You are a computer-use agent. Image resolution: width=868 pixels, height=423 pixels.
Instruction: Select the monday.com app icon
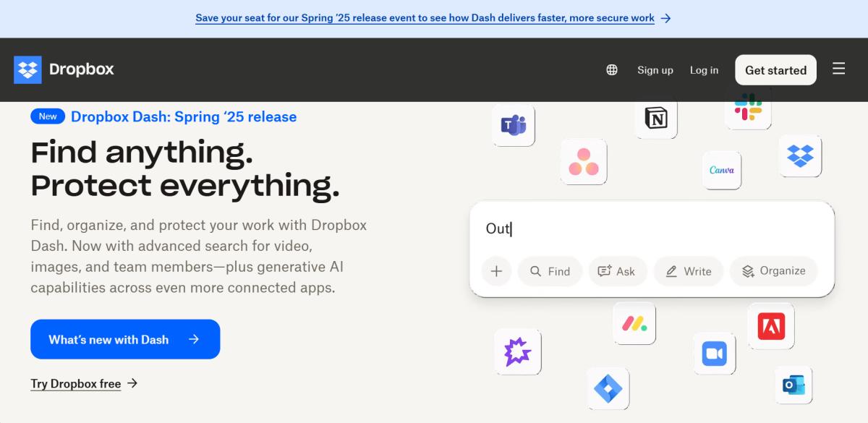point(634,323)
